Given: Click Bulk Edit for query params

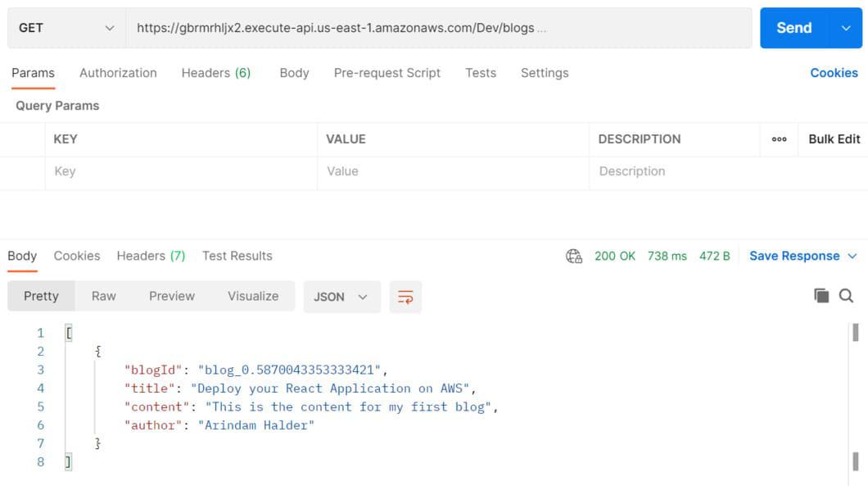Looking at the screenshot, I should click(x=834, y=139).
